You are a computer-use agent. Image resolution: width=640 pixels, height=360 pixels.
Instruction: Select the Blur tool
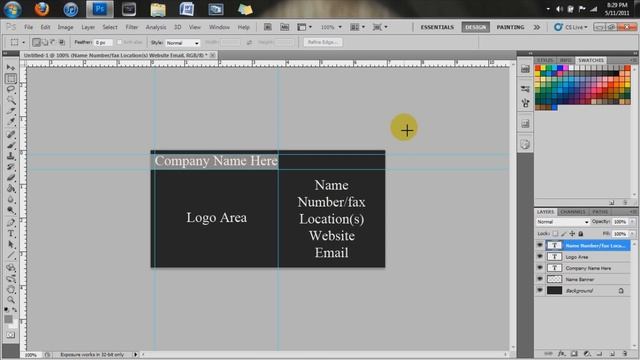point(11,200)
